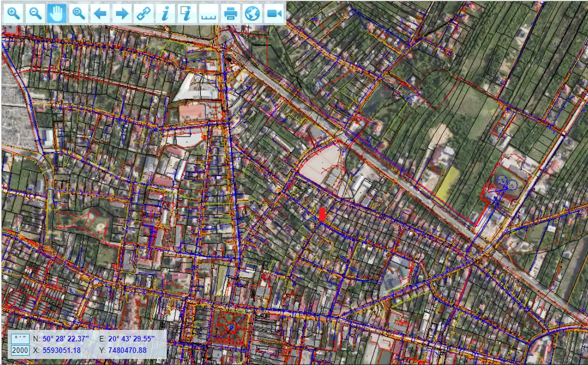Choose the ruler measure tool

point(209,14)
